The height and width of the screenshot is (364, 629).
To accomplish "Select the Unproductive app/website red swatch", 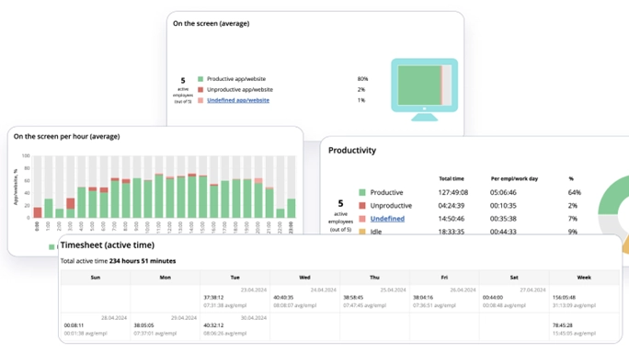I will tap(200, 89).
